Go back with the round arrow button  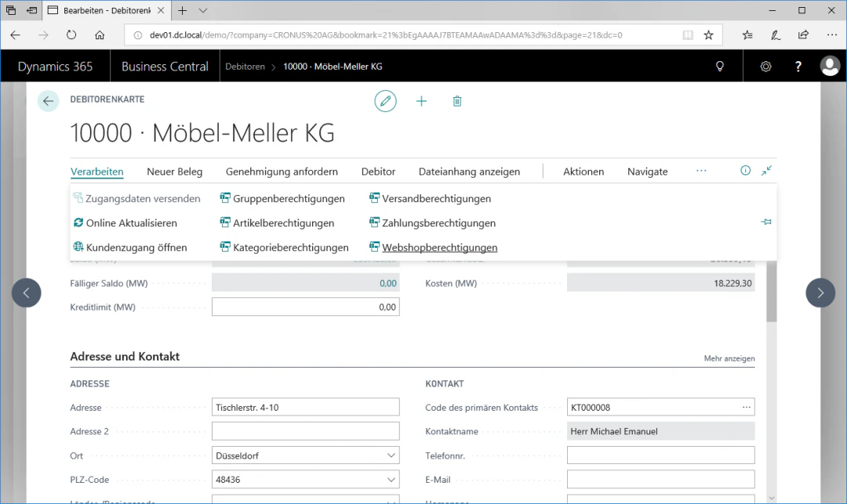click(48, 101)
